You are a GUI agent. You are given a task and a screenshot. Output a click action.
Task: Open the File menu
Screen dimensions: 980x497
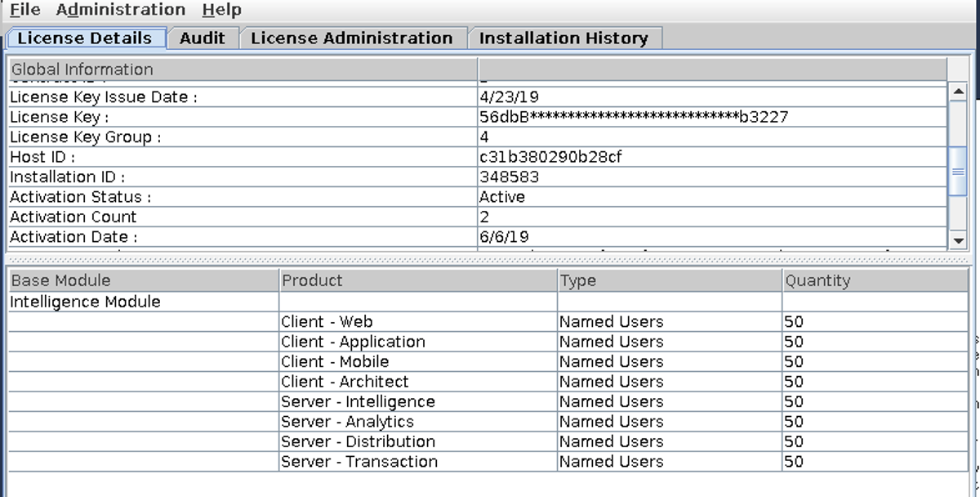click(23, 10)
